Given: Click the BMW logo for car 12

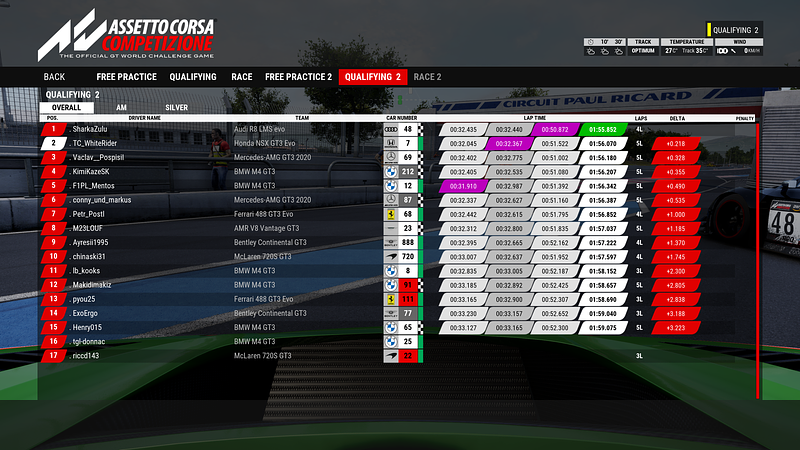Looking at the screenshot, I should pyautogui.click(x=391, y=186).
